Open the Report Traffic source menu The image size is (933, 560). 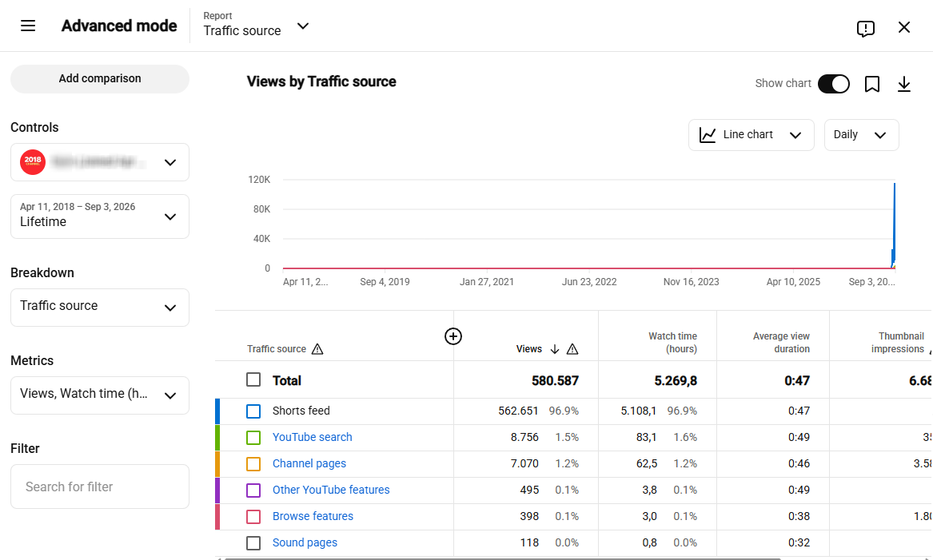257,26
